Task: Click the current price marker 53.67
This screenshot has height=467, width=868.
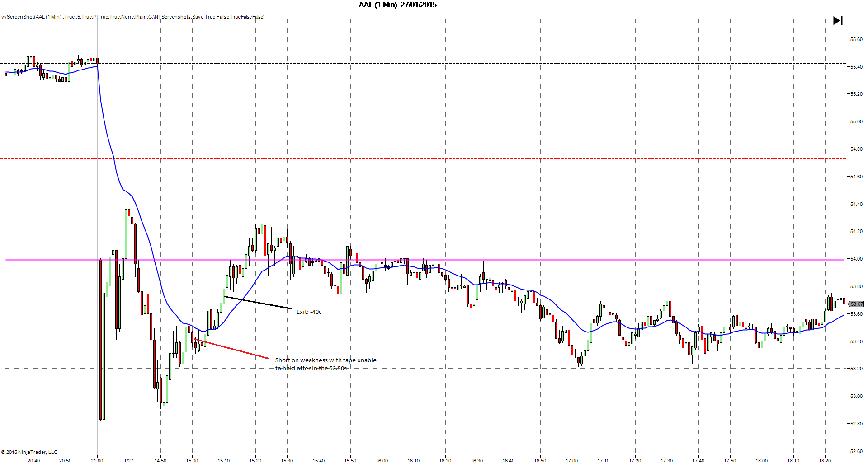Action: tap(856, 304)
